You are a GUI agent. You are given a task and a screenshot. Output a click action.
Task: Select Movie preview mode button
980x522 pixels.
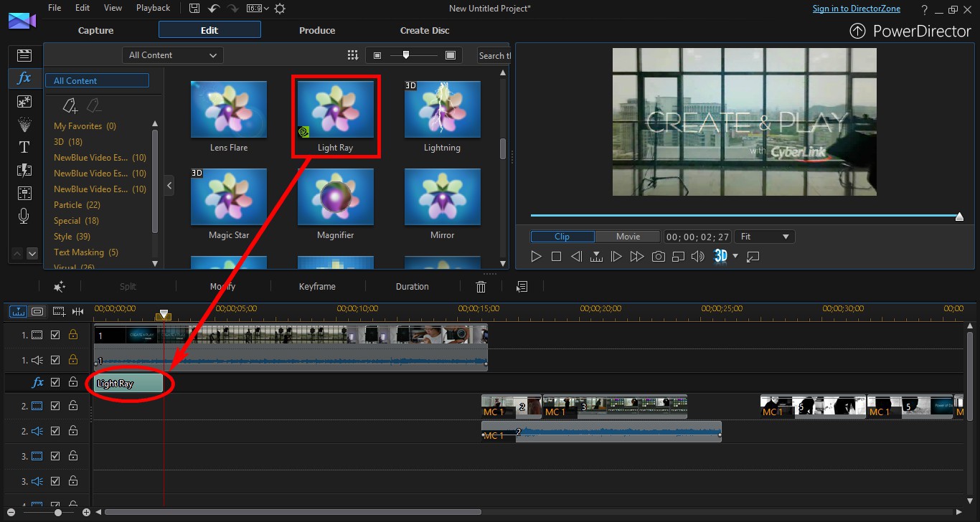pyautogui.click(x=628, y=237)
